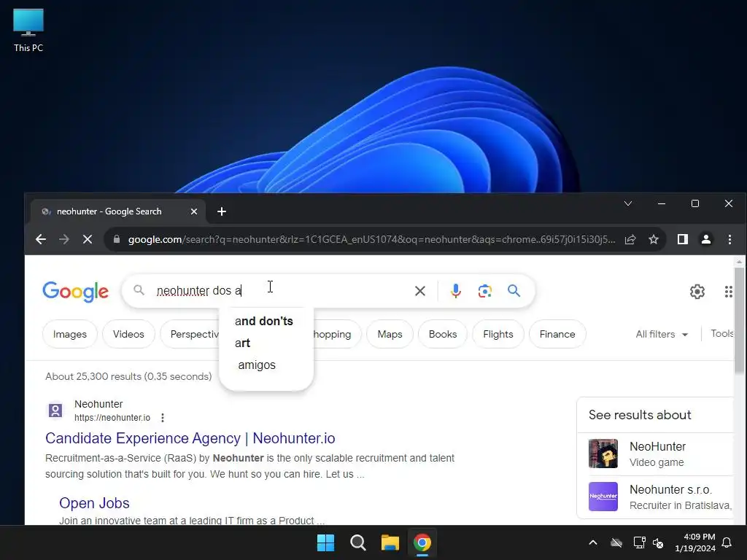Click the forward navigation arrow
747x560 pixels.
[x=64, y=239]
